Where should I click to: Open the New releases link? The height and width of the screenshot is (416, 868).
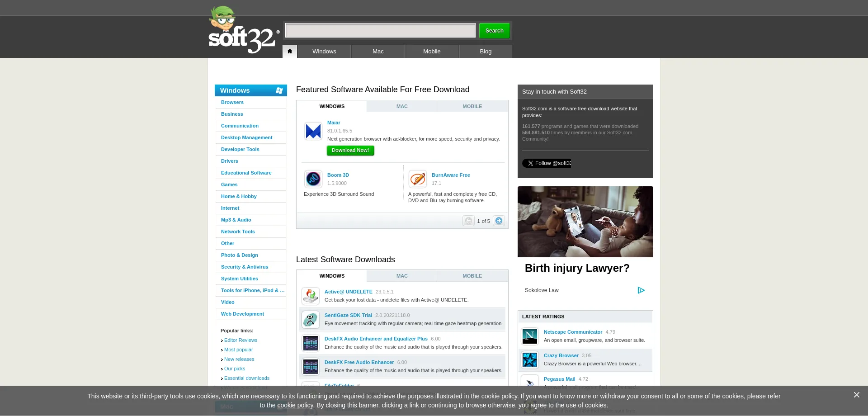[x=239, y=359]
